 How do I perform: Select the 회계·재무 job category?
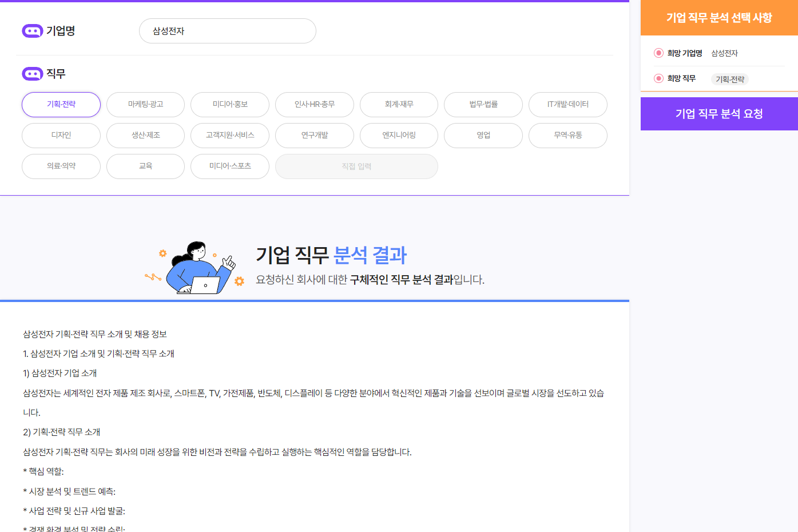399,105
